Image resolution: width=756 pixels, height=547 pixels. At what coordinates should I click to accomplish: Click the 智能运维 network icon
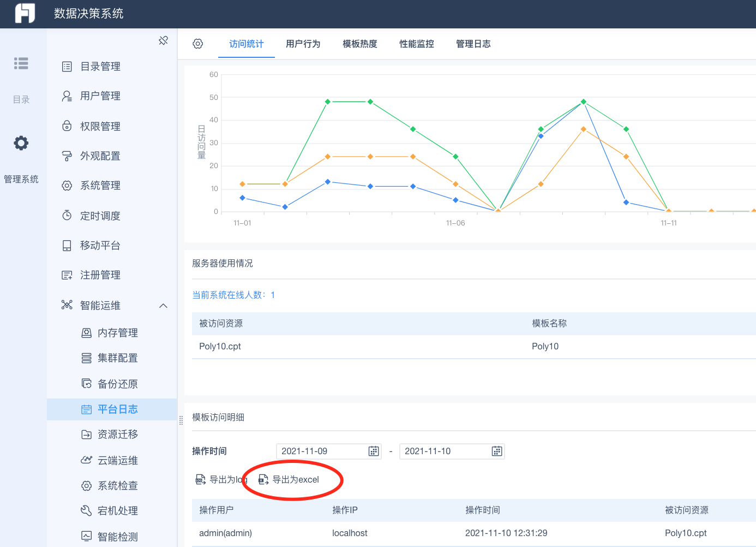pos(67,305)
